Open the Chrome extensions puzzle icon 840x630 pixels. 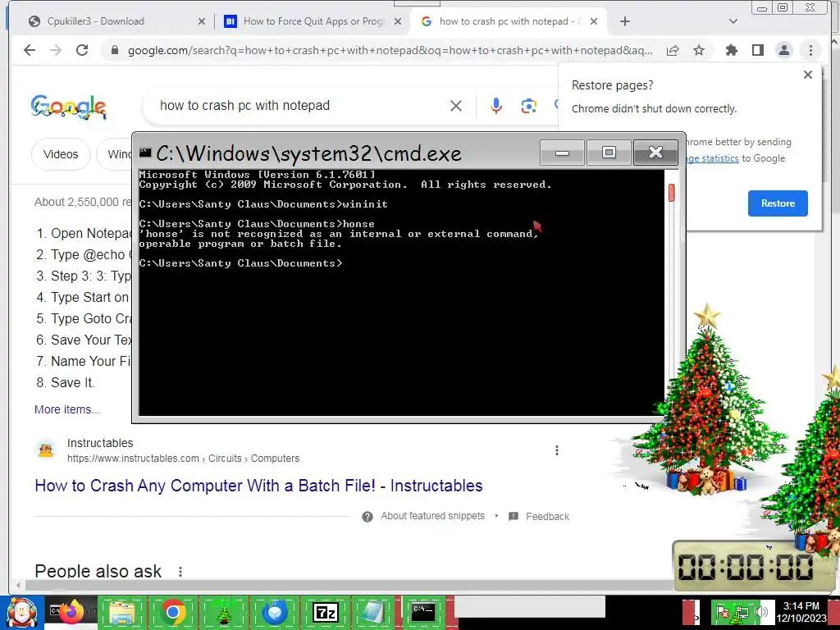[x=731, y=50]
